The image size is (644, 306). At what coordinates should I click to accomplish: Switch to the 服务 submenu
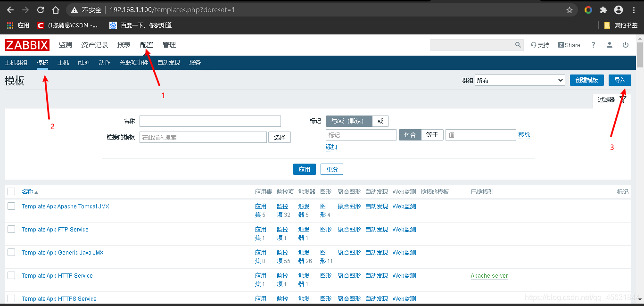click(195, 62)
